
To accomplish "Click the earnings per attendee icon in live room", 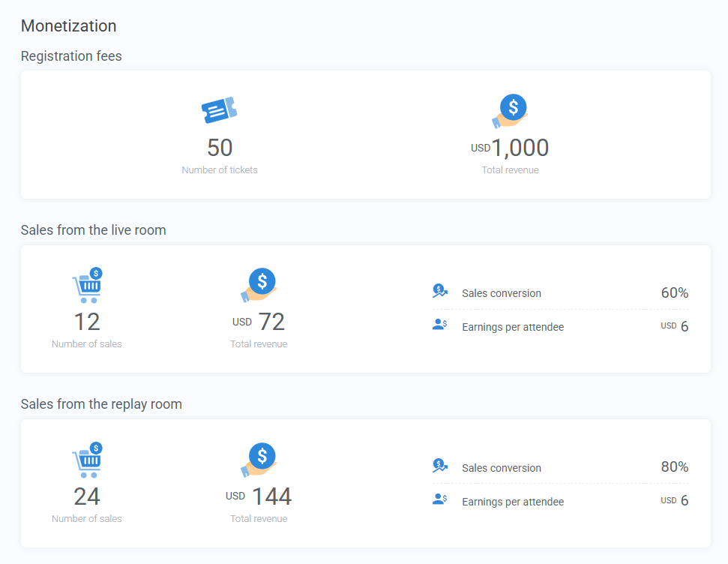I will point(441,323).
